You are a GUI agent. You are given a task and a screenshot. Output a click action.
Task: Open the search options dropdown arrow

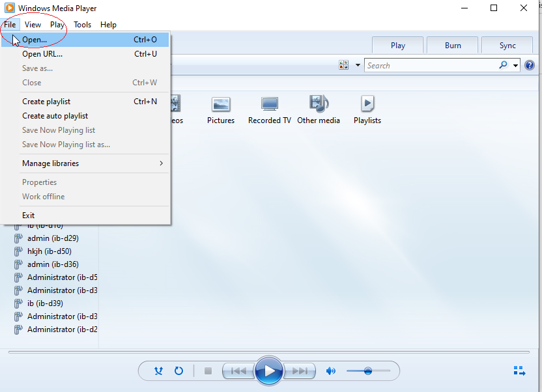click(x=515, y=65)
